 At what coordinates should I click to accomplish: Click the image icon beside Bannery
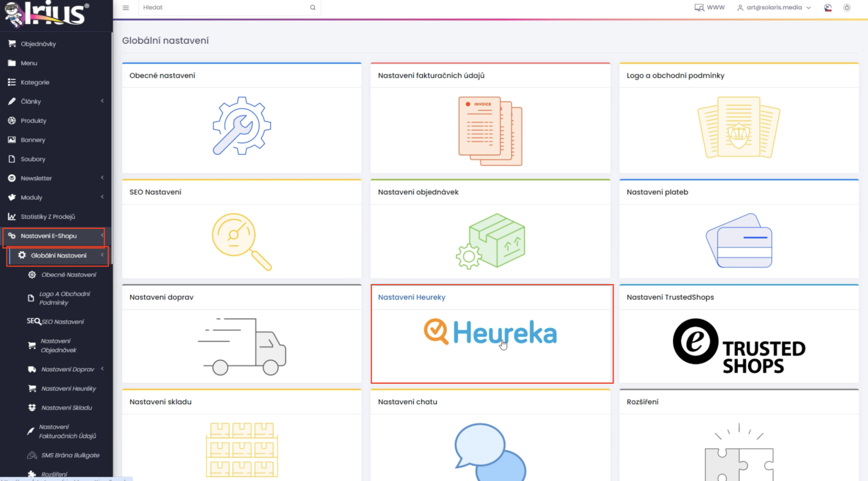pyautogui.click(x=12, y=140)
